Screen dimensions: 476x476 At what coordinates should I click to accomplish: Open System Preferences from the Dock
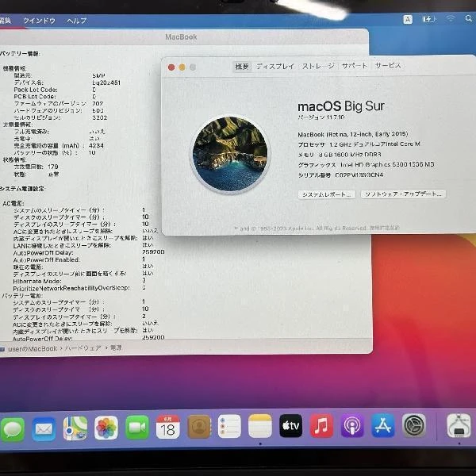click(x=414, y=425)
